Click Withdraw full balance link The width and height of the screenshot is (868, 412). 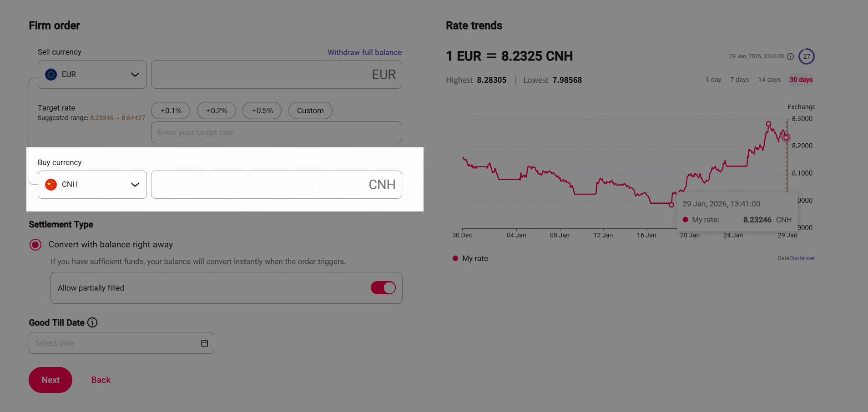tap(364, 52)
